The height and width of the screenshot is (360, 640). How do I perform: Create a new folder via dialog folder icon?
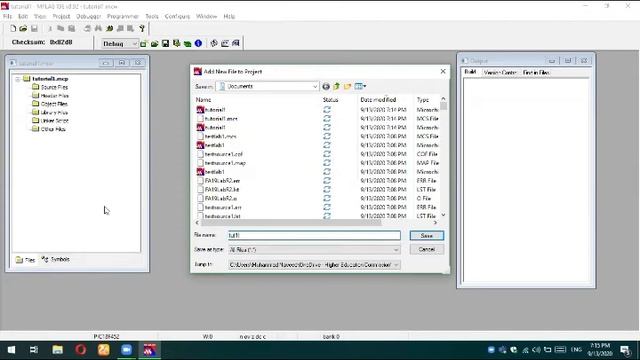click(x=347, y=86)
